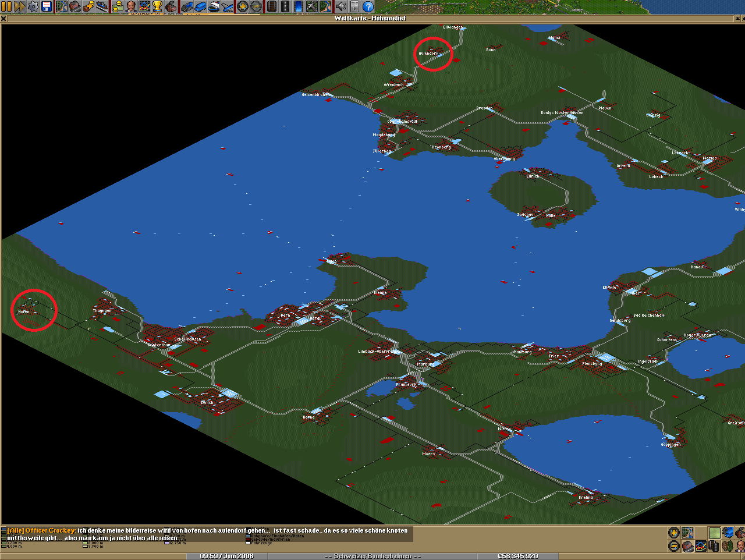Click the Hofen town label on map
This screenshot has height=560, width=745.
pos(23,312)
